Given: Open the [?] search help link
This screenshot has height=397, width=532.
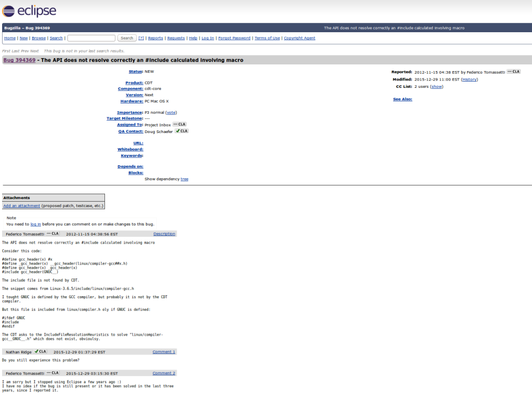Looking at the screenshot, I should pos(141,38).
